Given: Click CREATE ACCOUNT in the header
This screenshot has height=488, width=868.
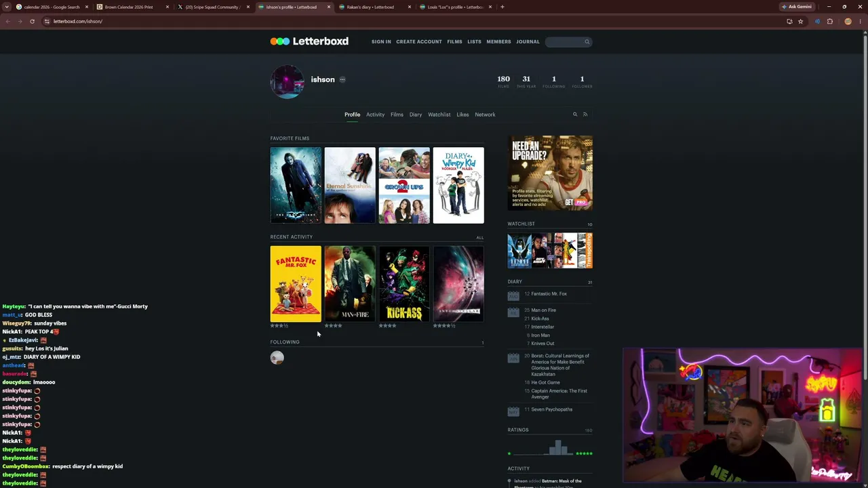Looking at the screenshot, I should (419, 42).
